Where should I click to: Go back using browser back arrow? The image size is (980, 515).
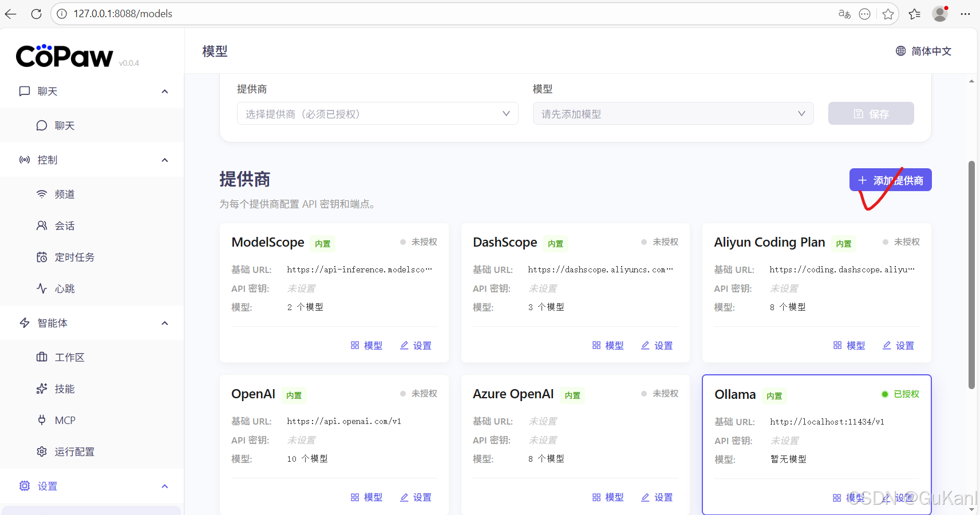(11, 14)
